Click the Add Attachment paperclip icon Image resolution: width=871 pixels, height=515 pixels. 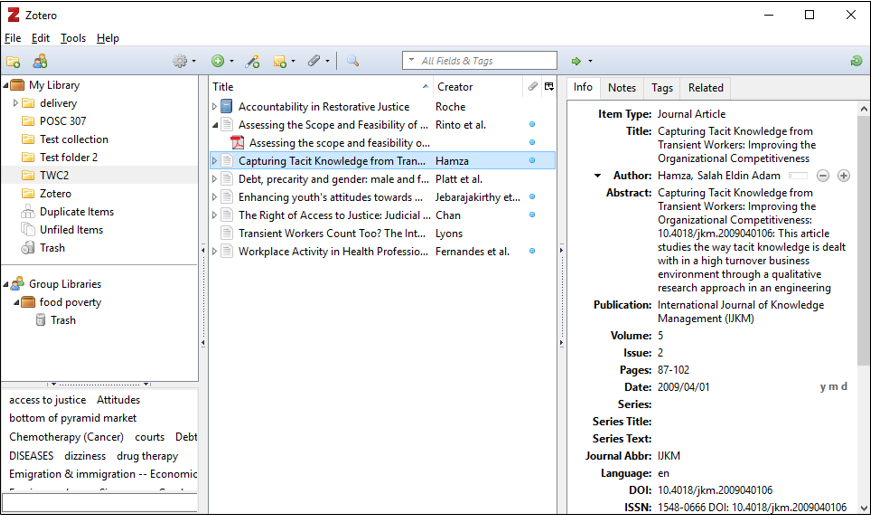[x=314, y=61]
